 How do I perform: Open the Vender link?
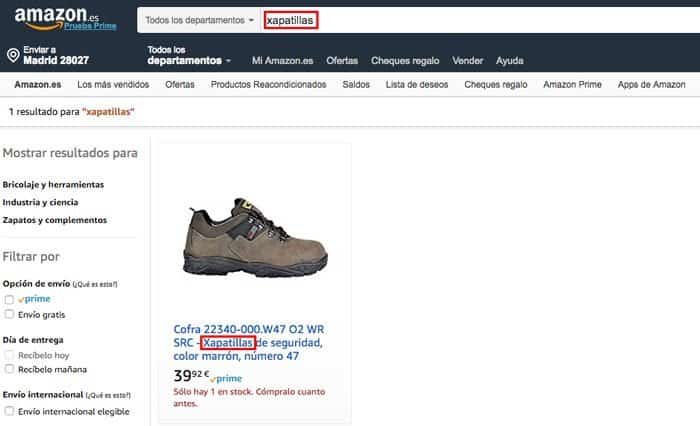tap(467, 60)
